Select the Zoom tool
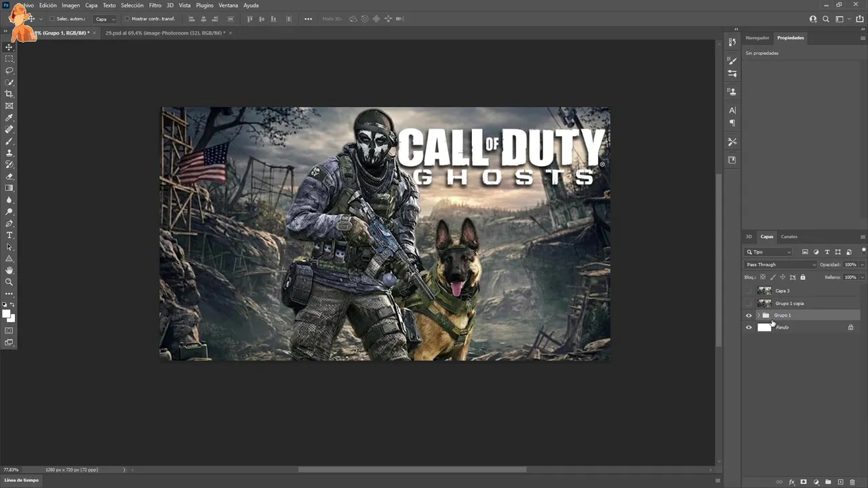Viewport: 868px width, 488px height. tap(9, 282)
